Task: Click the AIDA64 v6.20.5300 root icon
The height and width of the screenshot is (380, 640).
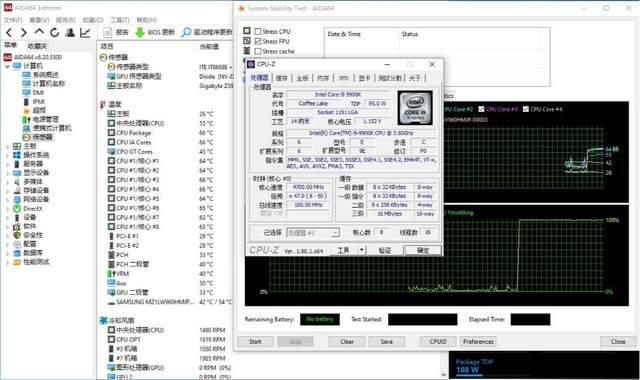Action: coord(8,57)
